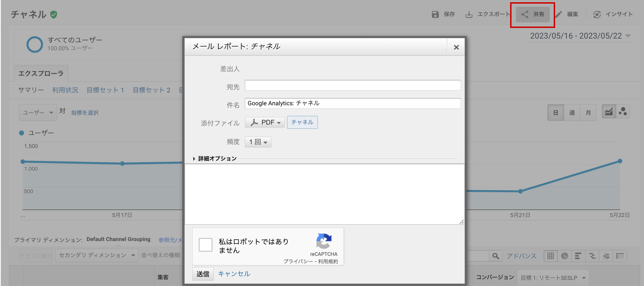Select the line chart view icon
This screenshot has width=644, height=286.
point(609,112)
